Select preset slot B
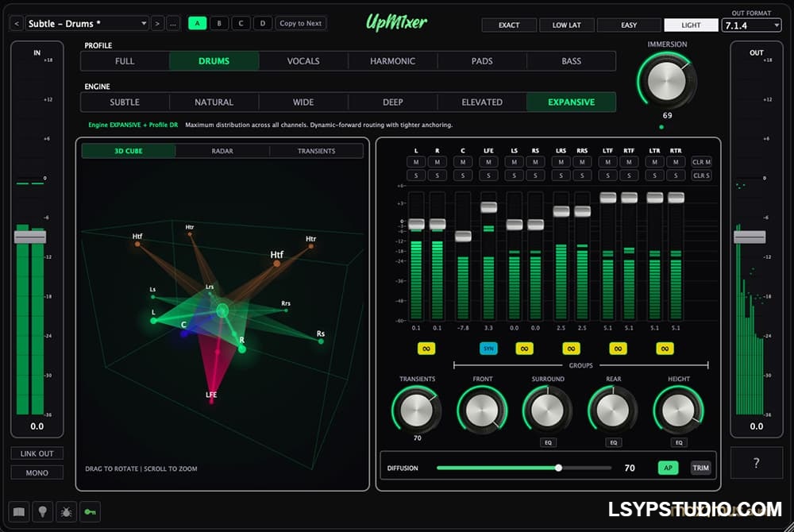 pyautogui.click(x=219, y=23)
